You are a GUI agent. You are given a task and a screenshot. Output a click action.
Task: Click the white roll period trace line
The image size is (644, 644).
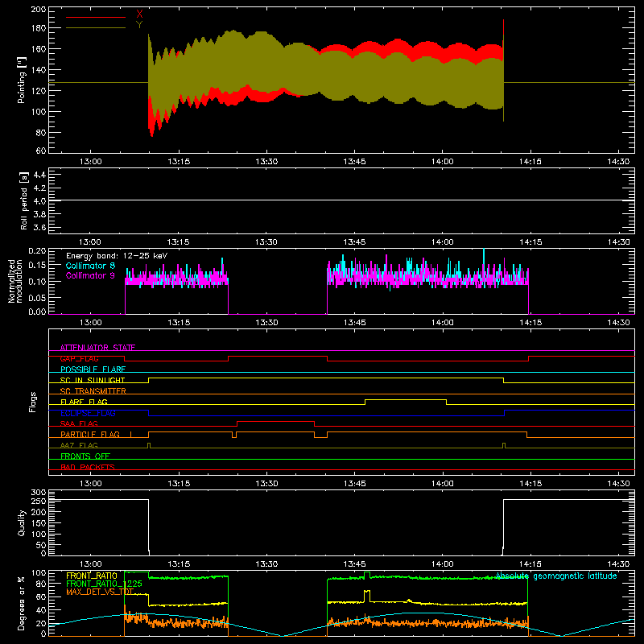pyautogui.click(x=341, y=200)
